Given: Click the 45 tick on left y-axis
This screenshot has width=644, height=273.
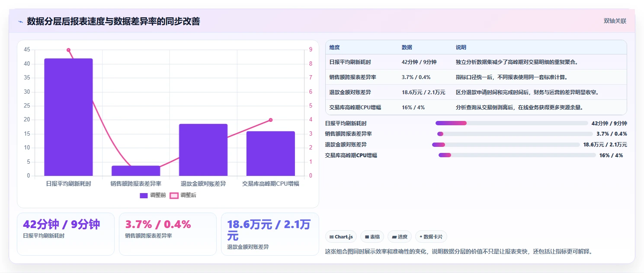Looking at the screenshot, I should pos(27,50).
